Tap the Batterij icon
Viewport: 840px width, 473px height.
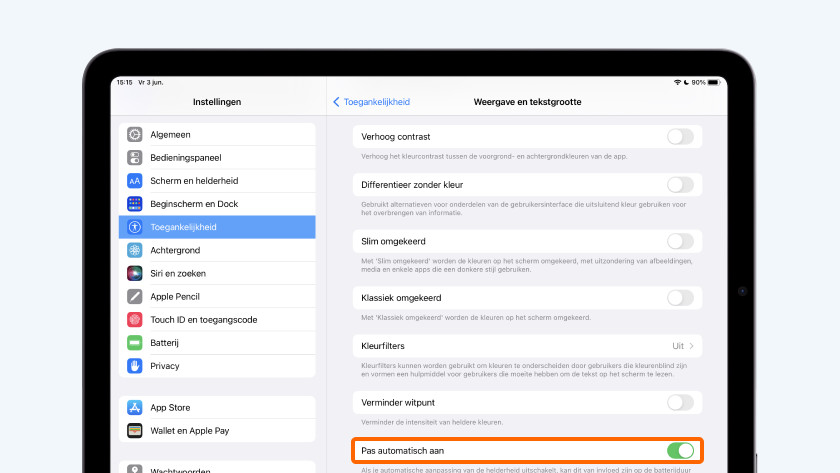click(x=134, y=342)
